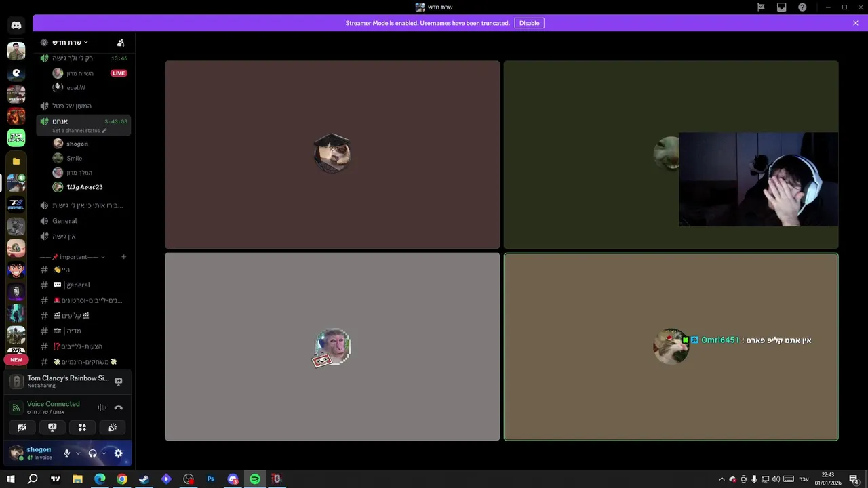This screenshot has height=488, width=868.
Task: Open the server name dropdown header
Action: (71, 42)
